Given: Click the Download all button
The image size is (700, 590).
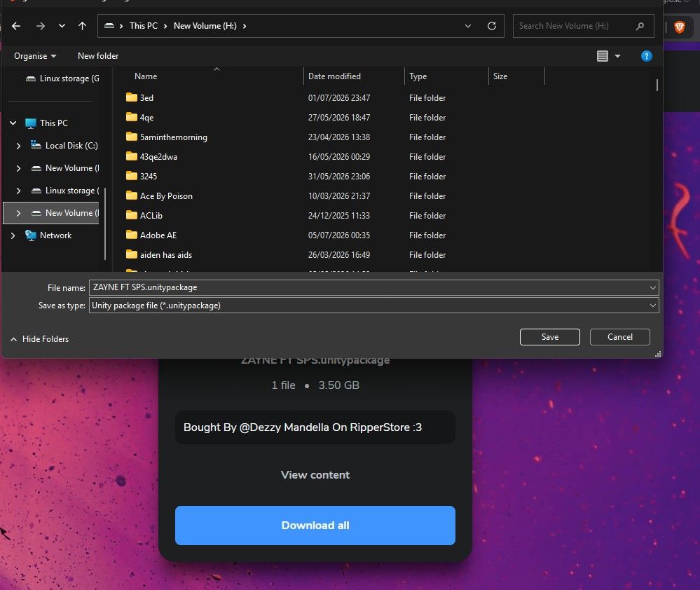Looking at the screenshot, I should [315, 526].
